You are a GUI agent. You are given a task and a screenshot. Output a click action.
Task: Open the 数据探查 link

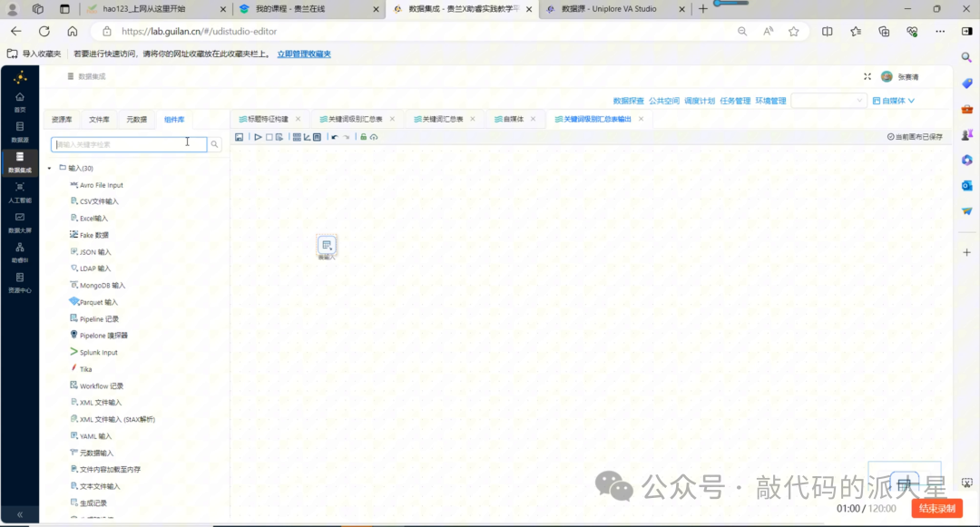(x=628, y=101)
